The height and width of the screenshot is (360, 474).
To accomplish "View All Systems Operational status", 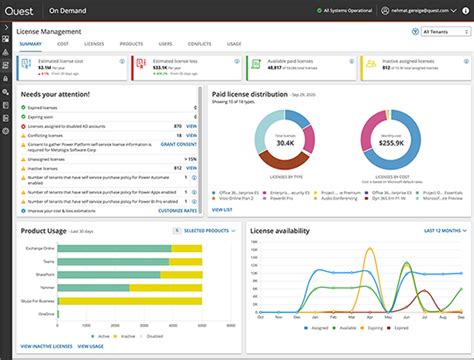I will point(344,11).
